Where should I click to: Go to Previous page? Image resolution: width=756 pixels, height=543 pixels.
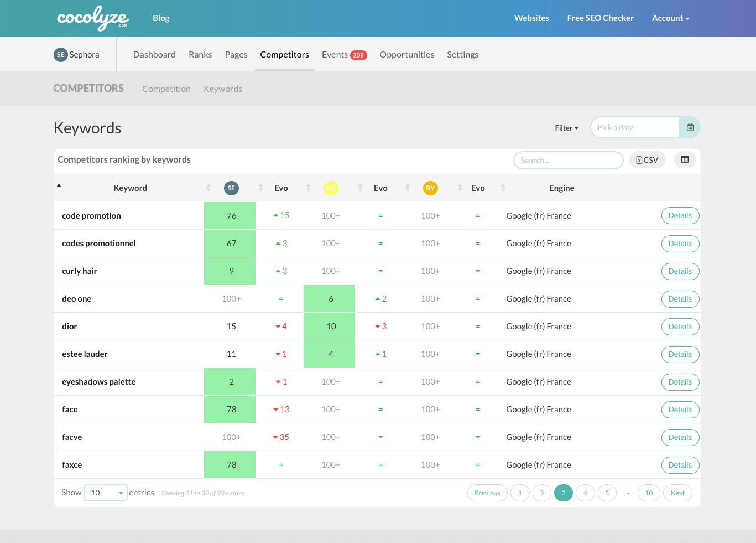click(487, 493)
